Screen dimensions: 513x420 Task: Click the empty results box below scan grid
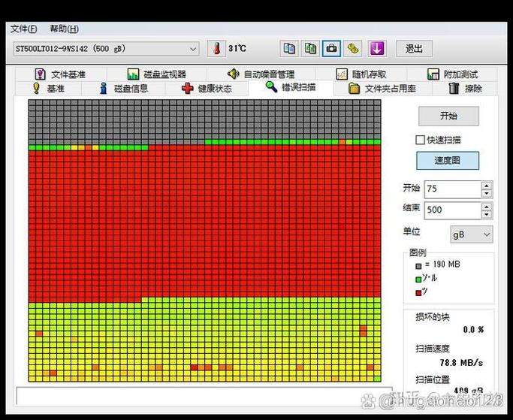coord(204,396)
